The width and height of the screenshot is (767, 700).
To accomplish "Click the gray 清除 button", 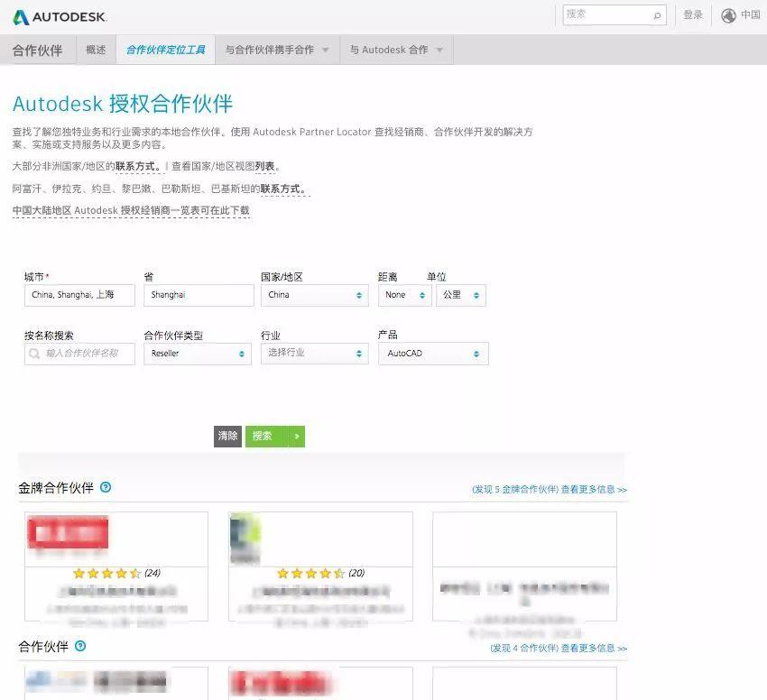I will coord(227,437).
